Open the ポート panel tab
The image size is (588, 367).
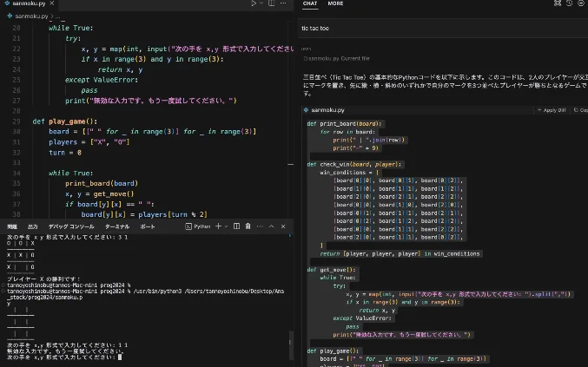148,226
